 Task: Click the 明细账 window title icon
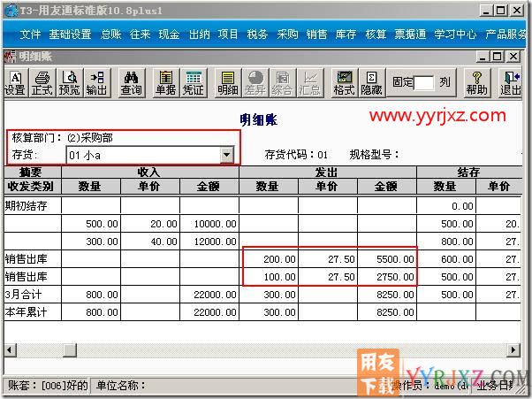click(x=11, y=57)
